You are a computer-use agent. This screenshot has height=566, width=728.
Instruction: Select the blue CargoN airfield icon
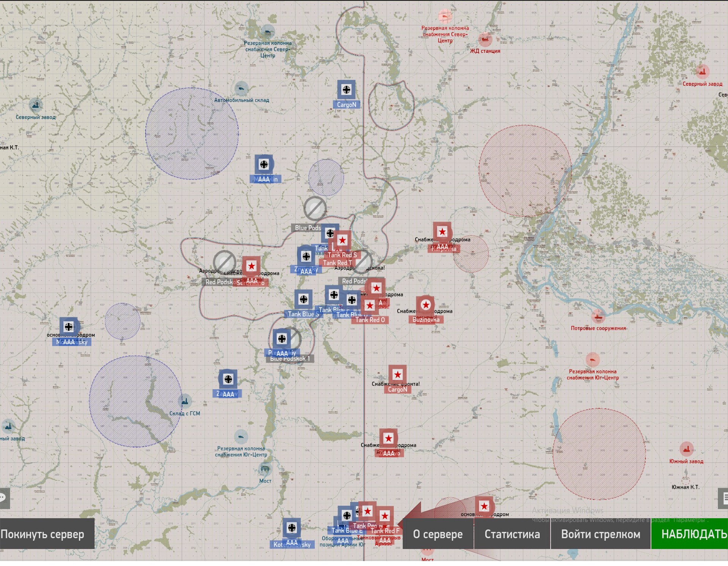tap(346, 90)
